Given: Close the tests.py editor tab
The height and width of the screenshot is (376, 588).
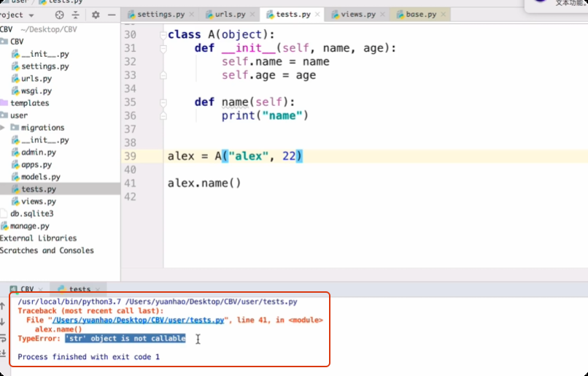Looking at the screenshot, I should 317,15.
